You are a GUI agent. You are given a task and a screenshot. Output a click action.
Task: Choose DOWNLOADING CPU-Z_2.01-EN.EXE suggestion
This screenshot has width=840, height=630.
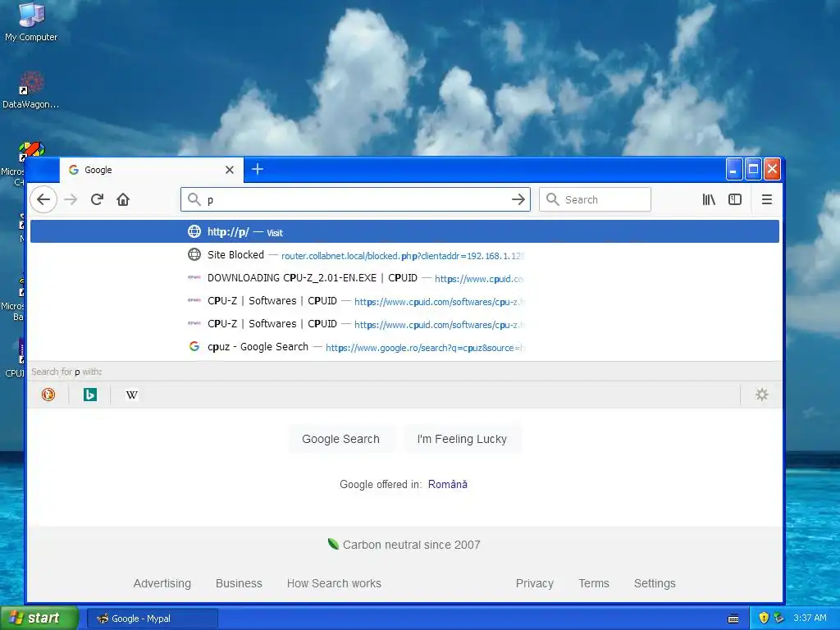(x=404, y=278)
